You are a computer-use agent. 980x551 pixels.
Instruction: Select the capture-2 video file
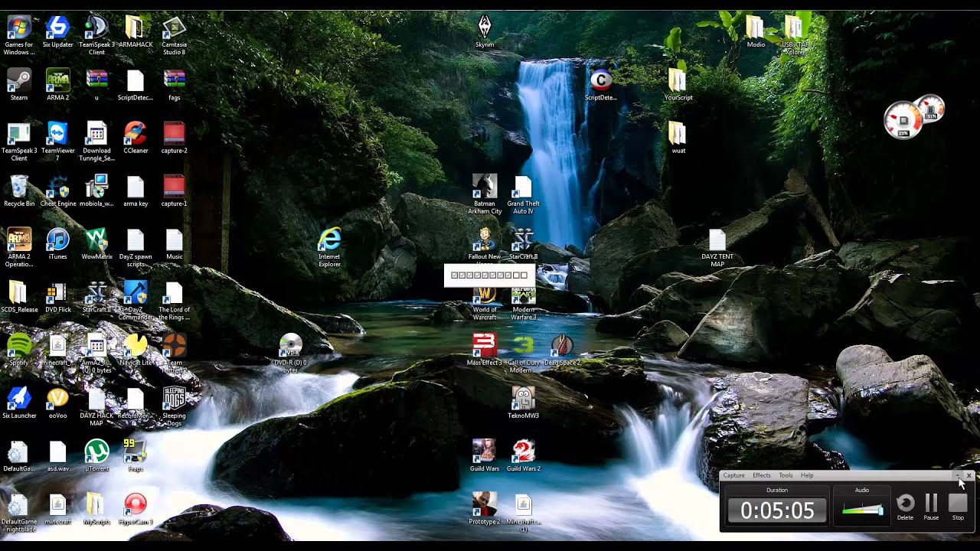(x=174, y=138)
